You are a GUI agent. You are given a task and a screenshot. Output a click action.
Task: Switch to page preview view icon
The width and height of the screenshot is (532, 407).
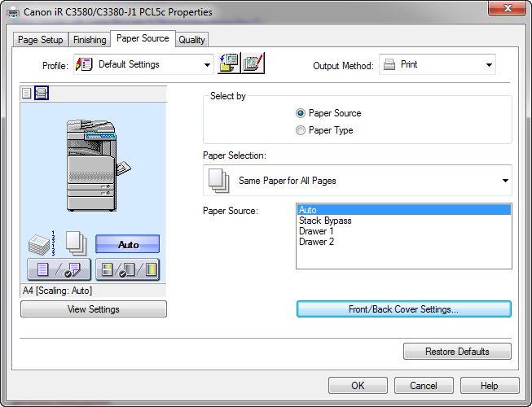click(26, 93)
